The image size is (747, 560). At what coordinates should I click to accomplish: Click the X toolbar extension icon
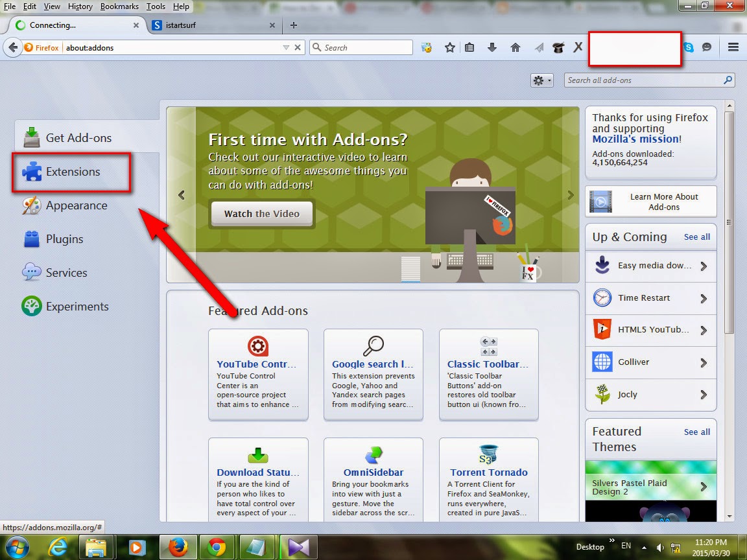578,47
